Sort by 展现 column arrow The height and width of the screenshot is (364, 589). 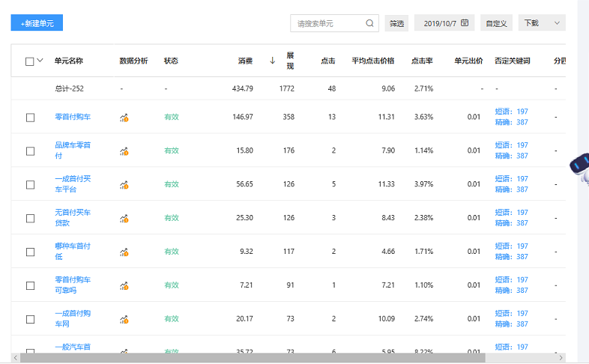273,61
